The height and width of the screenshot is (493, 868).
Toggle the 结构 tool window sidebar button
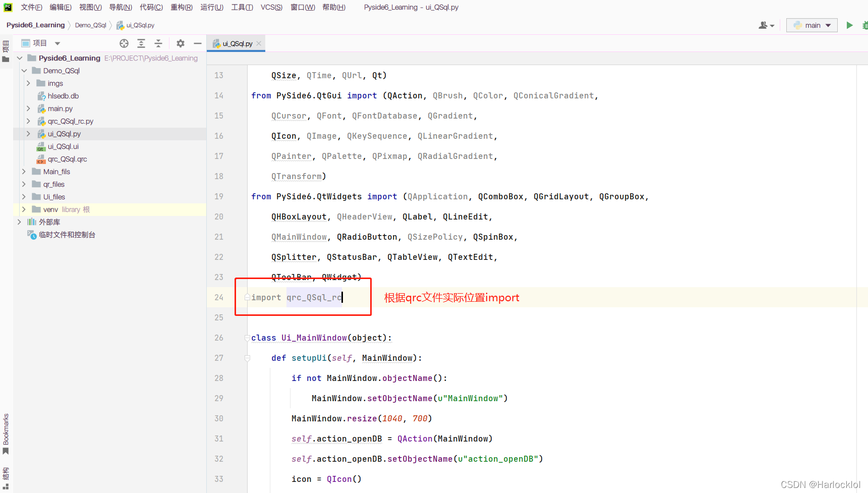pyautogui.click(x=6, y=478)
